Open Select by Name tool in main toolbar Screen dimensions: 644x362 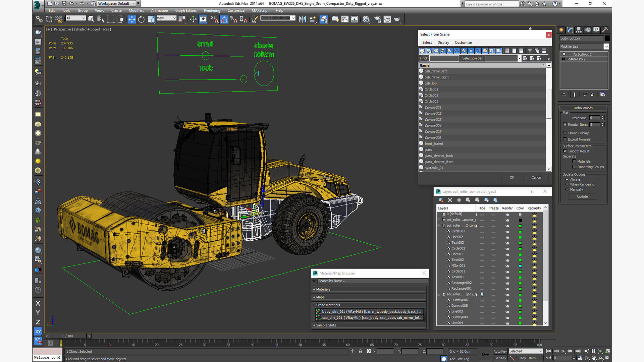[x=100, y=19]
